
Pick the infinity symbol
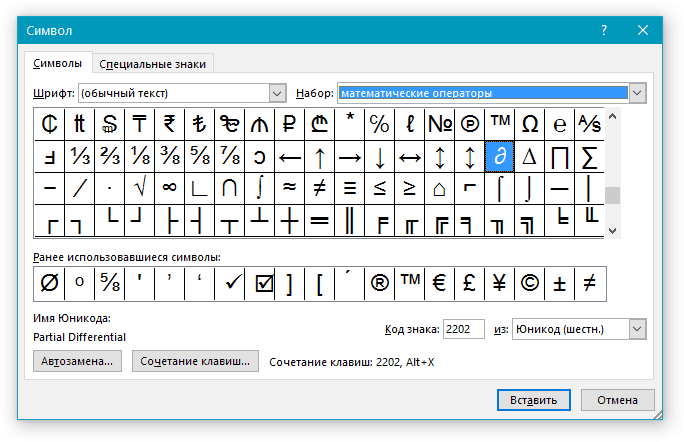tap(169, 188)
